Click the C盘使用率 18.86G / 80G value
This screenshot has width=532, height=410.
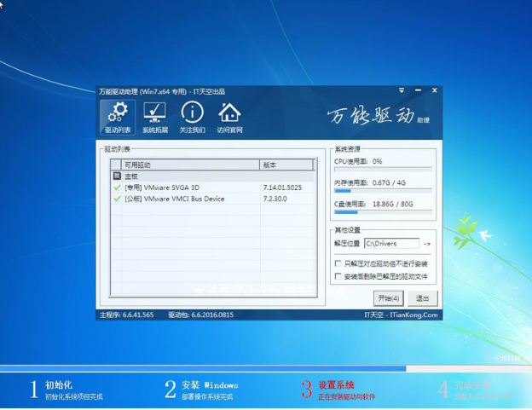392,205
